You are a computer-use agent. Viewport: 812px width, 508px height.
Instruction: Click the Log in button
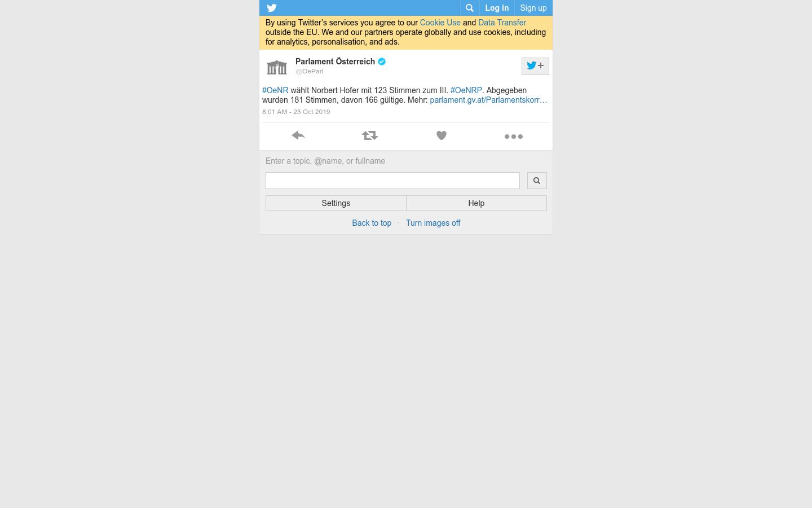(497, 8)
